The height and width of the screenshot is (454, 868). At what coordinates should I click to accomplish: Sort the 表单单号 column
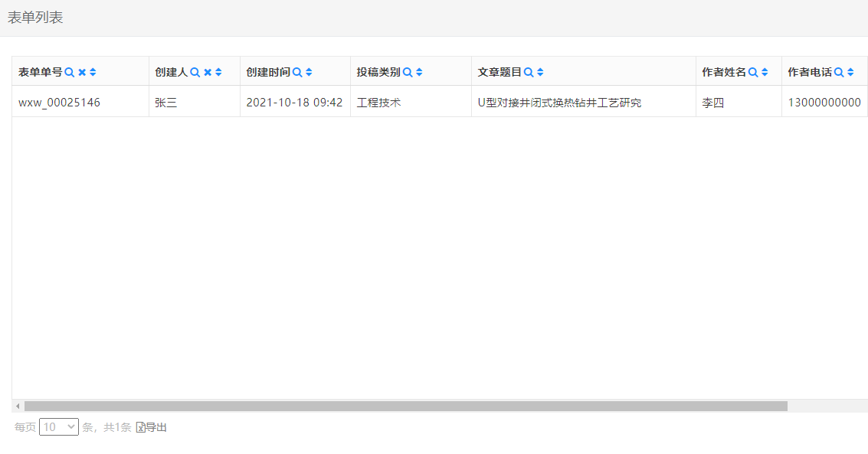[93, 72]
